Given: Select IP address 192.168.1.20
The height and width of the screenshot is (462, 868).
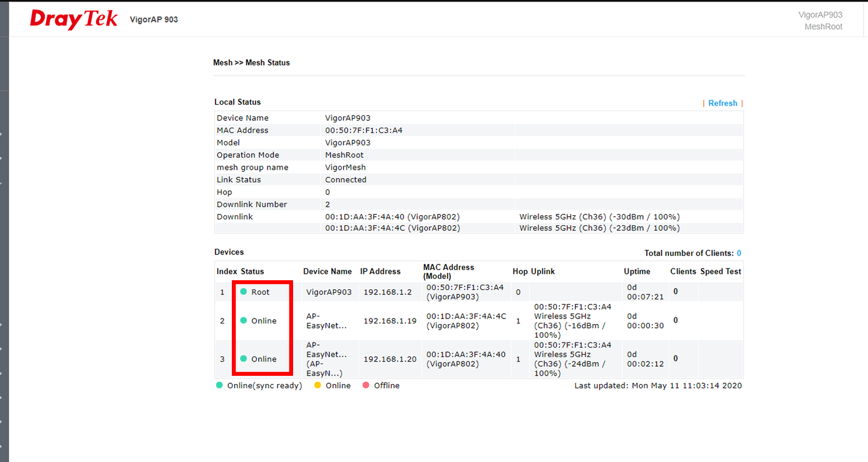Looking at the screenshot, I should pos(390,359).
